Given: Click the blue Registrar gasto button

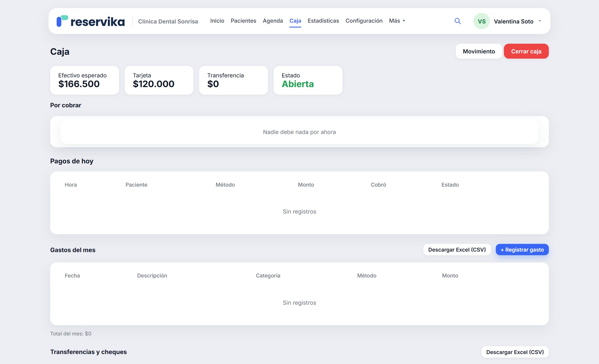Looking at the screenshot, I should point(522,250).
